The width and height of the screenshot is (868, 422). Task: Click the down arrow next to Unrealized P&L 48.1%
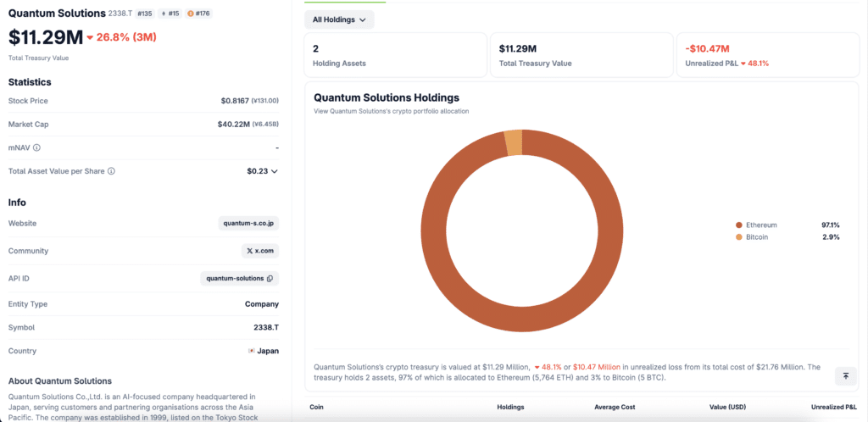point(743,64)
